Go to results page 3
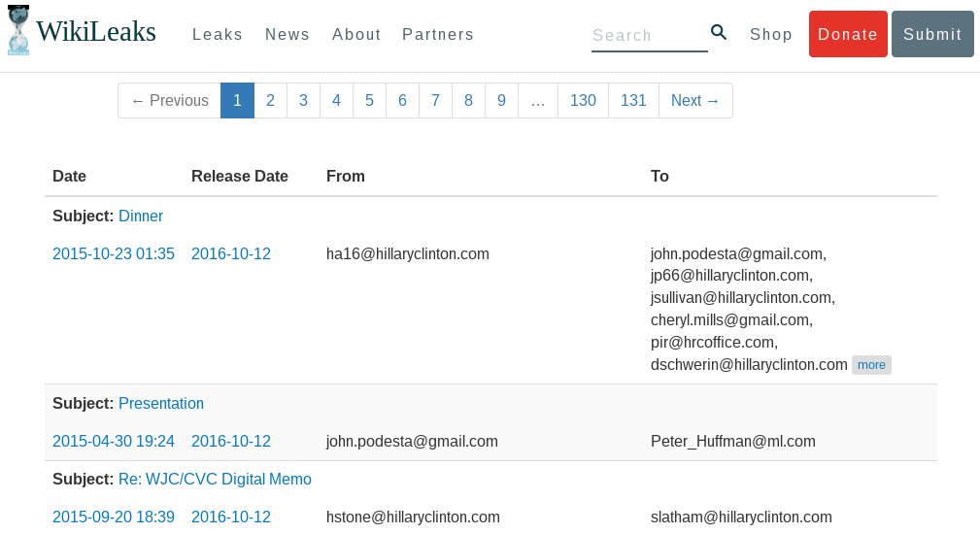 click(x=303, y=101)
